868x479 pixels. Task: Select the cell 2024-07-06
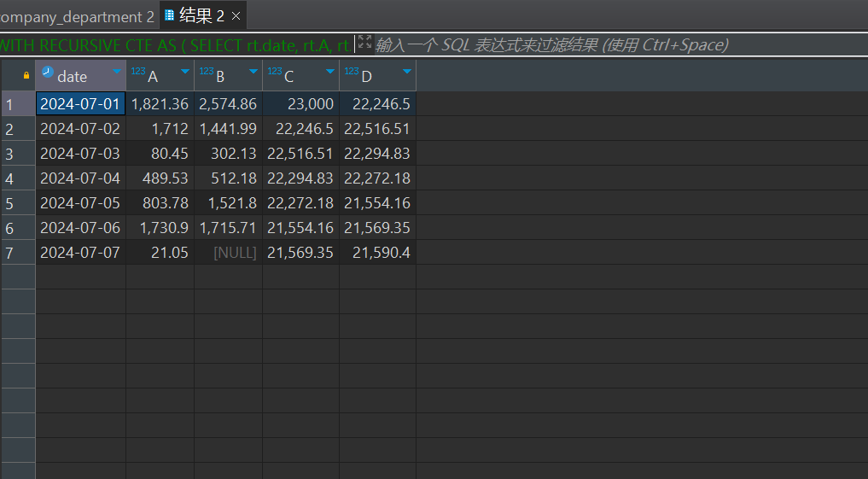(x=81, y=228)
